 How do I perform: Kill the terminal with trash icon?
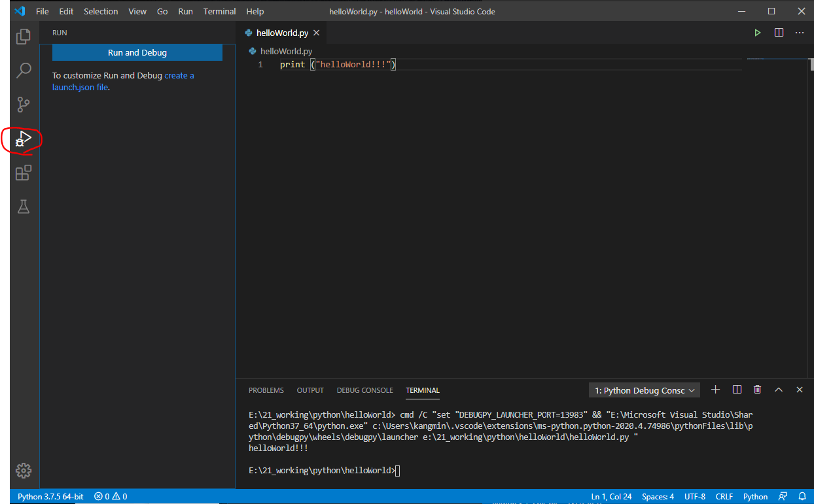[x=758, y=390]
